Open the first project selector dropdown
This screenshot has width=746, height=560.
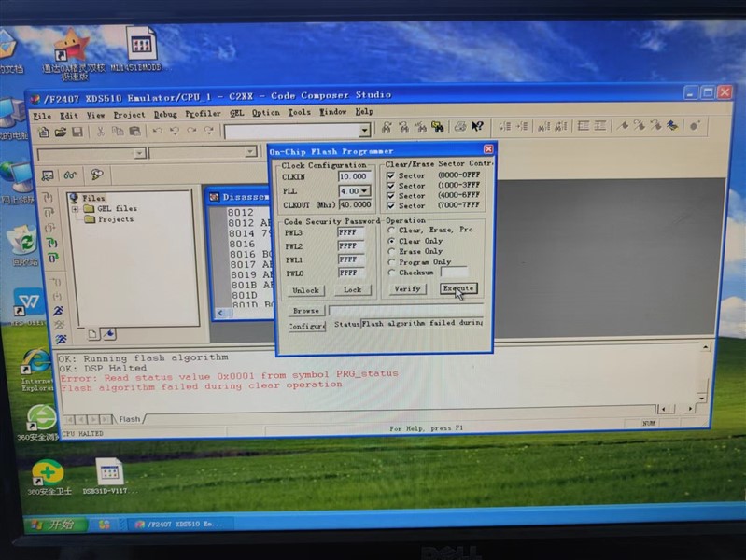click(139, 153)
